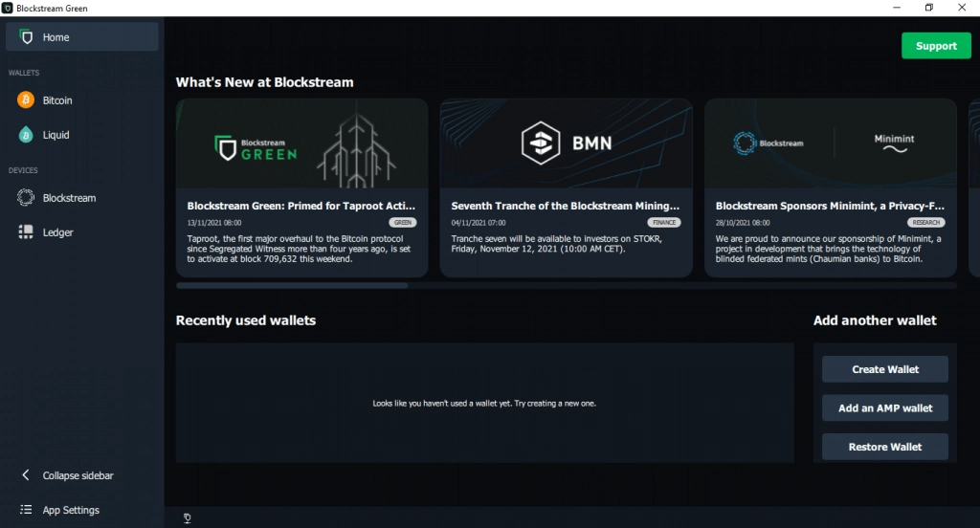Click the App Settings list icon
The height and width of the screenshot is (528, 980).
(x=26, y=509)
